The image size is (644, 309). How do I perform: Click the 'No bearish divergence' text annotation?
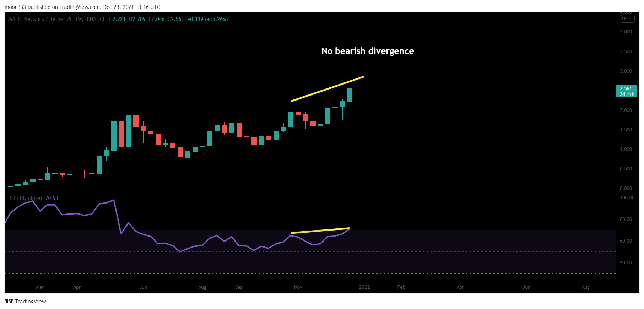368,51
